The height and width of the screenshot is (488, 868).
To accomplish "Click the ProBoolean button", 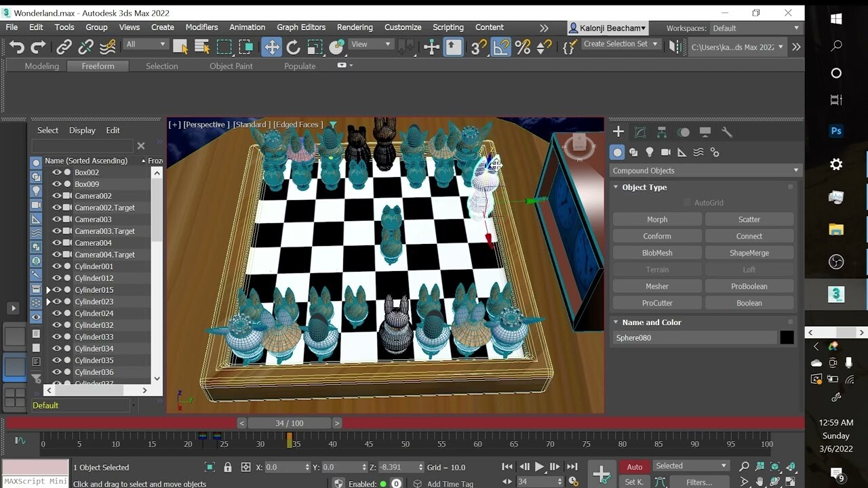I will [749, 285].
